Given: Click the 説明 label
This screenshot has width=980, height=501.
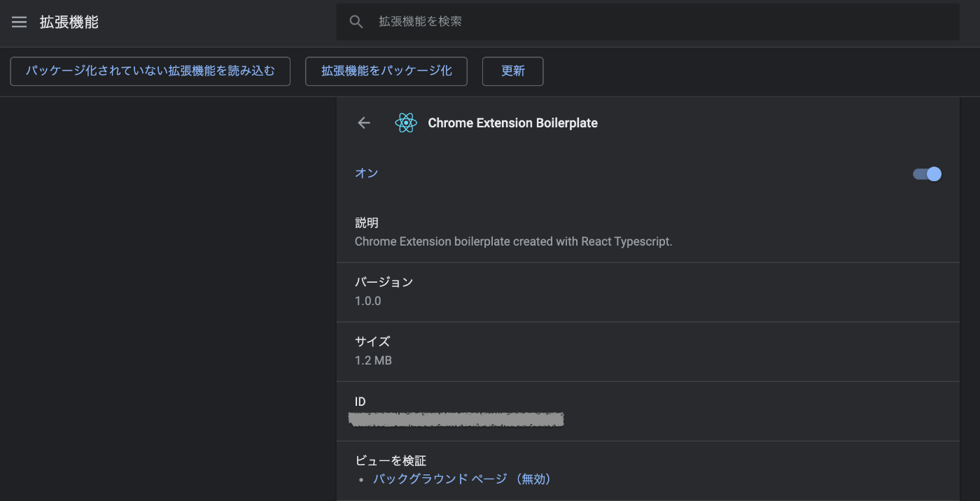Looking at the screenshot, I should click(x=367, y=223).
